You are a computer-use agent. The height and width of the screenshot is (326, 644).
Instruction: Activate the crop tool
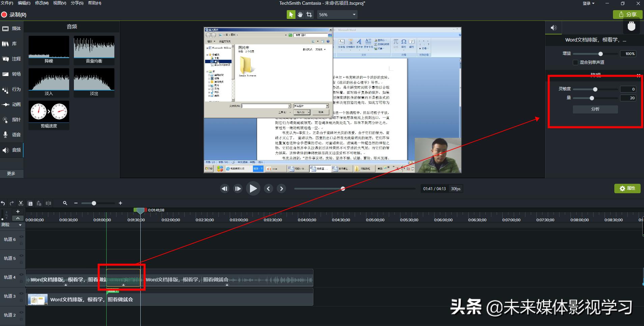click(309, 15)
